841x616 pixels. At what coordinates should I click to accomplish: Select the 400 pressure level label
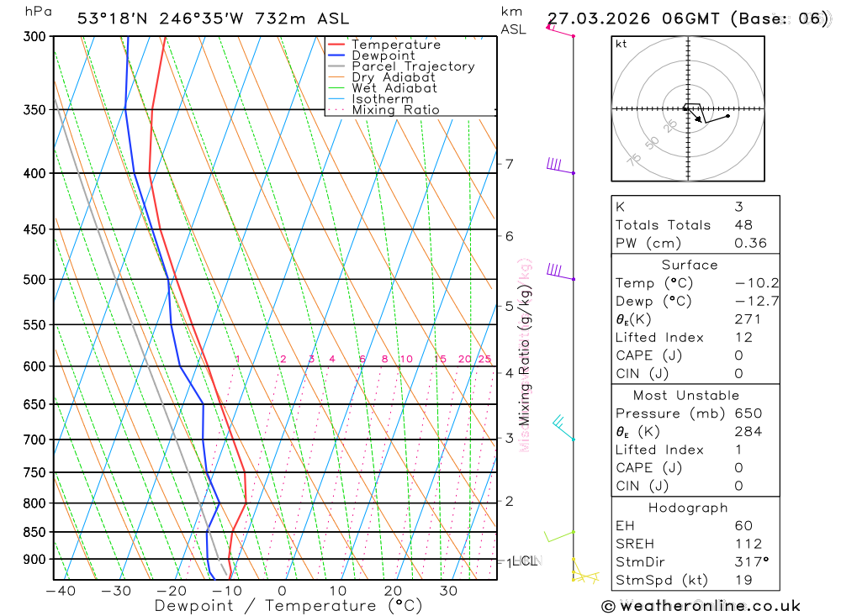34,173
